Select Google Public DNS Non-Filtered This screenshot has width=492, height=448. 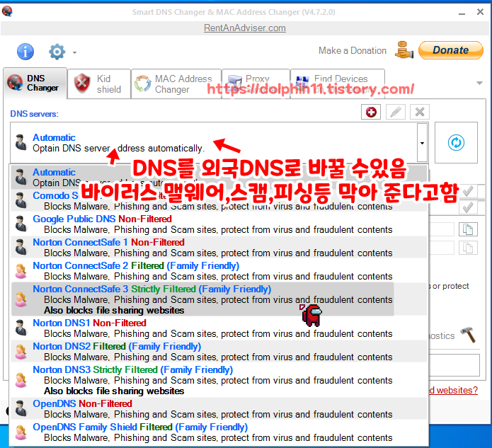click(x=219, y=224)
